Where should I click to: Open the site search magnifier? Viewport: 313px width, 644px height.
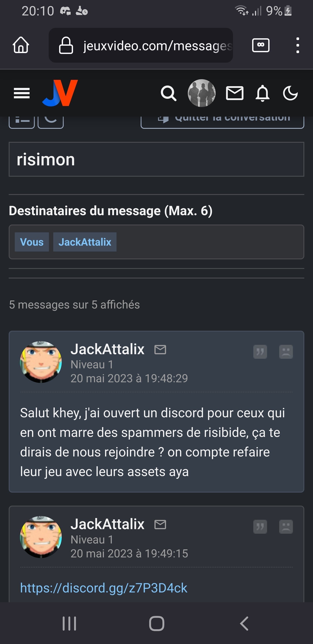[x=169, y=93]
